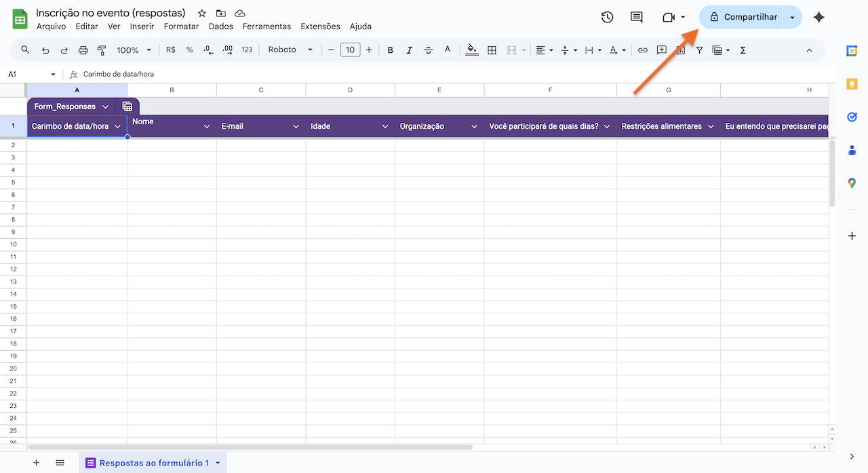
Task: Toggle strikethrough formatting
Action: tap(428, 50)
